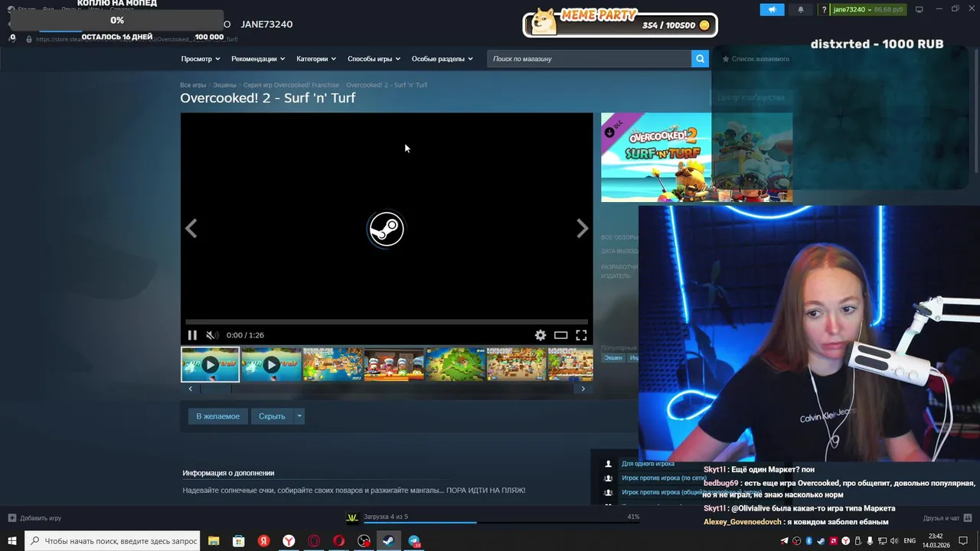Open 'Список желаемого' wishlist link

(x=755, y=59)
